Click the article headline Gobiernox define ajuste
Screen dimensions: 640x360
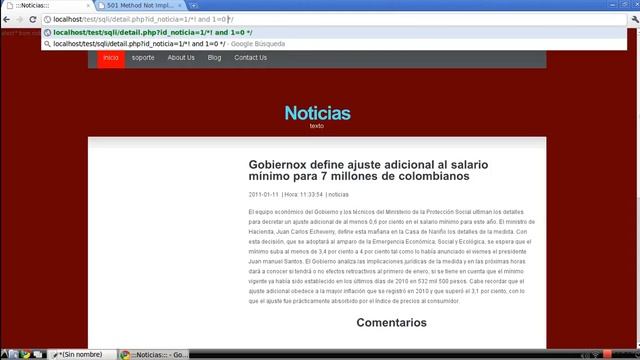pyautogui.click(x=368, y=170)
